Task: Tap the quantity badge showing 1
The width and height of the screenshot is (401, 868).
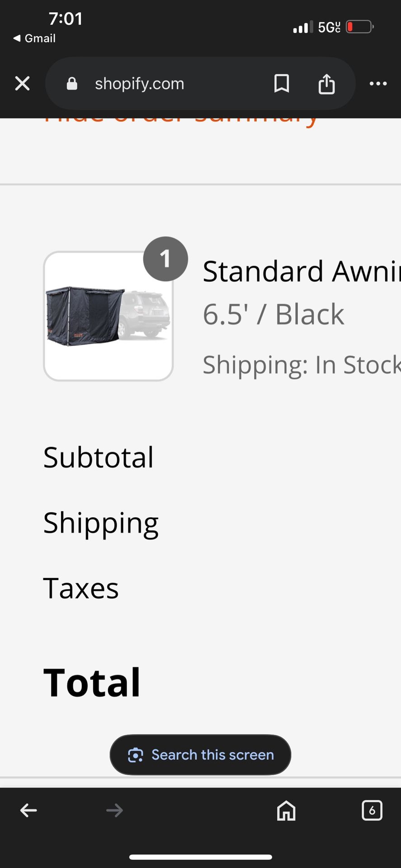Action: 165,259
